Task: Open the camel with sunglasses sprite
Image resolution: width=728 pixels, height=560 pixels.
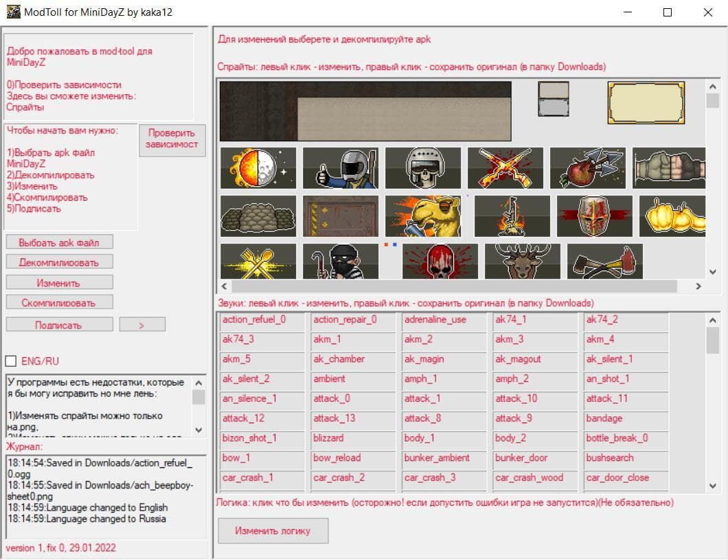Action: (x=423, y=216)
